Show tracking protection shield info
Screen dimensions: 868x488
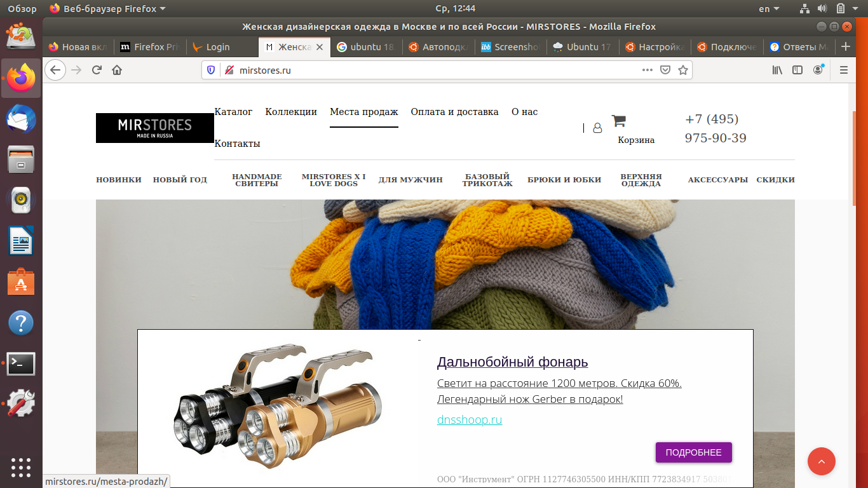[x=212, y=70]
